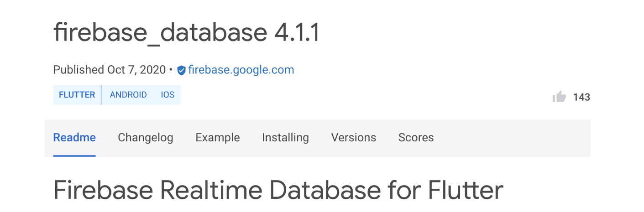Show the Versions tab
This screenshot has height=212, width=644.
(x=354, y=138)
